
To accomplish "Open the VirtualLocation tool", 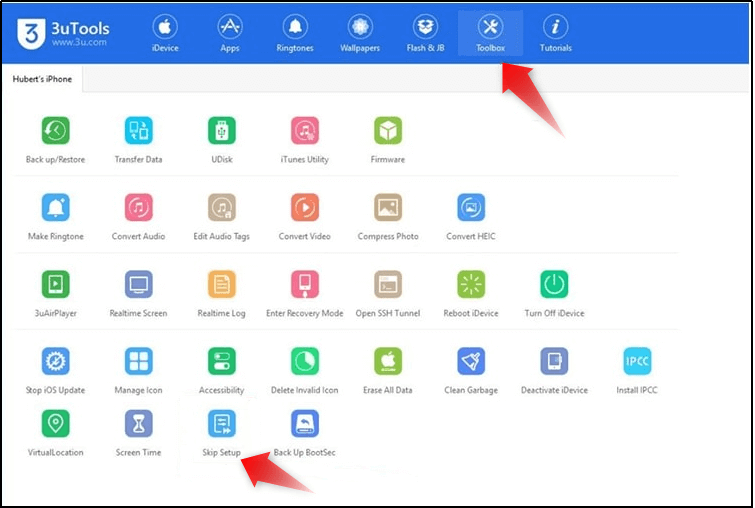I will click(55, 423).
